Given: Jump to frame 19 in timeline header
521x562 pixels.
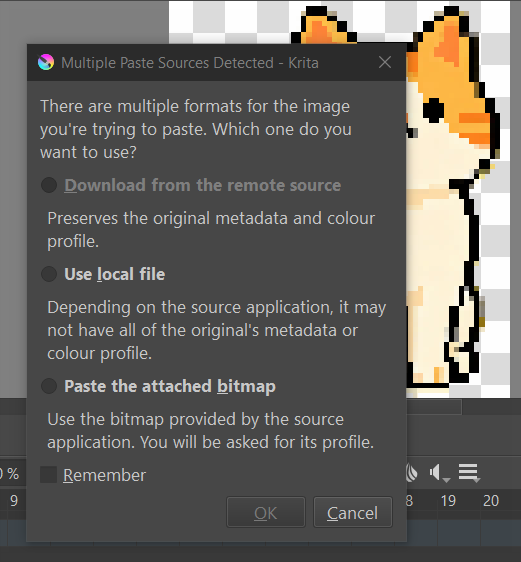Looking at the screenshot, I should 448,501.
